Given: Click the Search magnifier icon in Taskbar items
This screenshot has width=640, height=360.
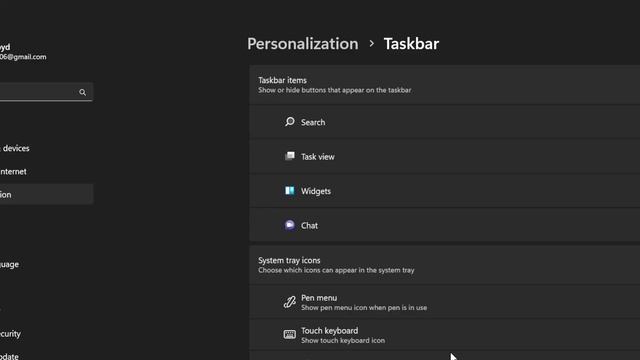Looking at the screenshot, I should pyautogui.click(x=290, y=122).
